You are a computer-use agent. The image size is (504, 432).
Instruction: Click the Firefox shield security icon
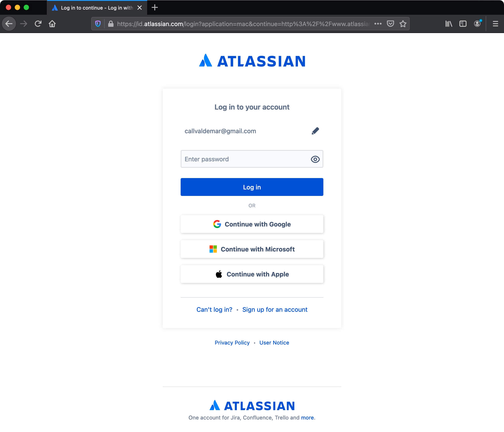pyautogui.click(x=99, y=24)
